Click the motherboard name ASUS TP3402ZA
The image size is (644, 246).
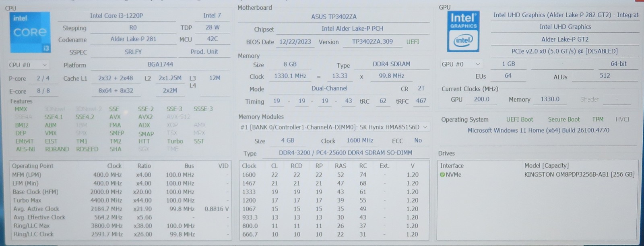(x=334, y=17)
